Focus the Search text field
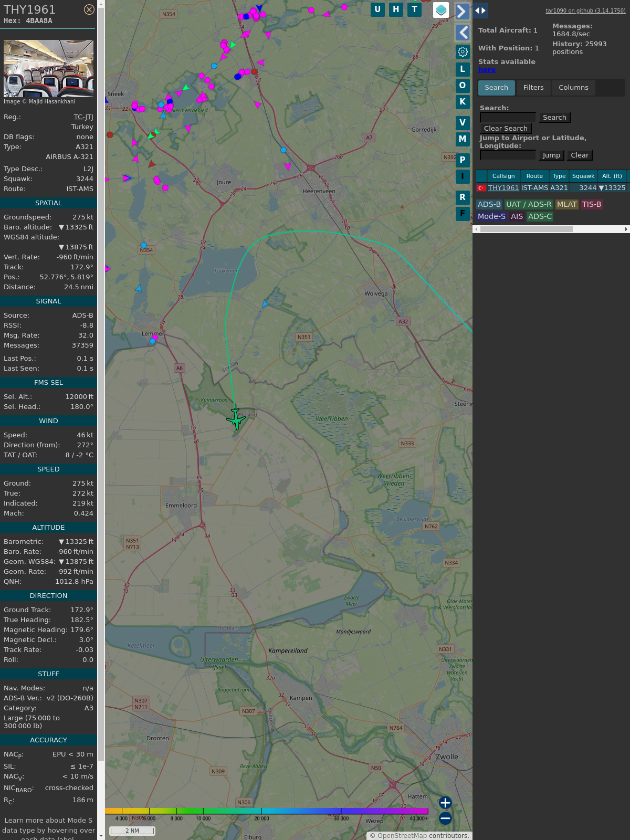The width and height of the screenshot is (630, 840). pyautogui.click(x=508, y=118)
